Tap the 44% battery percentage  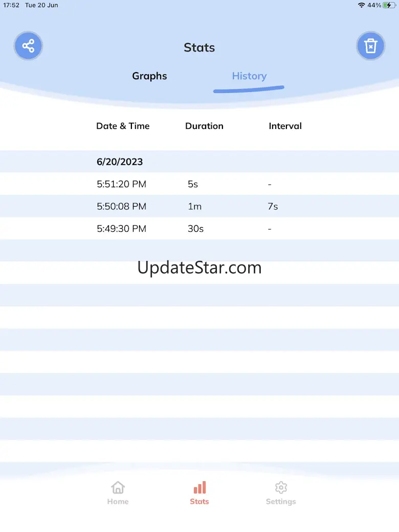(374, 5)
